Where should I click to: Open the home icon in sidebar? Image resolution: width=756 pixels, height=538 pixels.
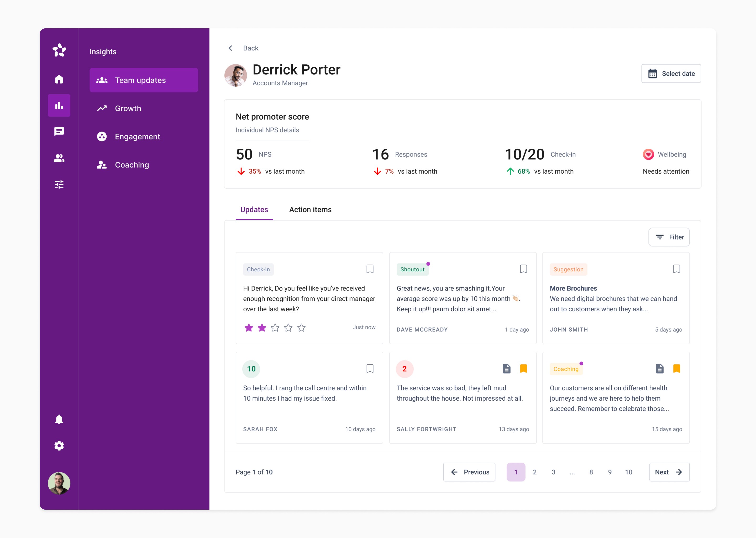[59, 79]
